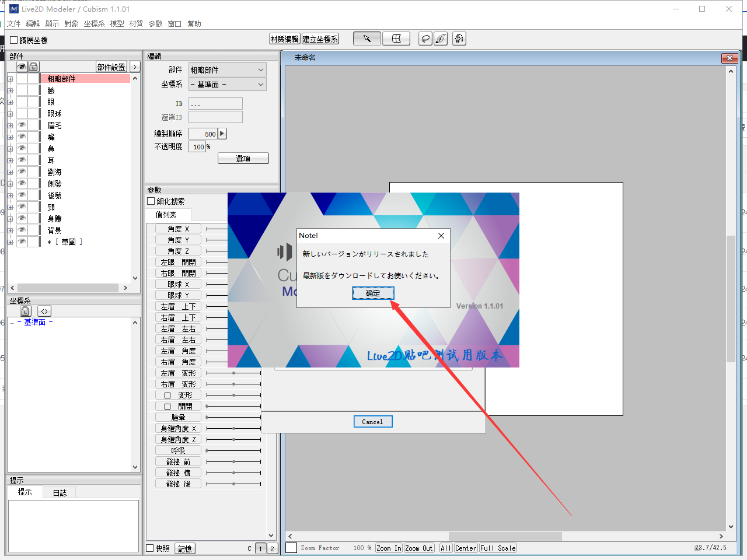Image resolution: width=747 pixels, height=560 pixels.
Task: Click the canvas horizontal scrollbar thumb
Action: coord(505,537)
